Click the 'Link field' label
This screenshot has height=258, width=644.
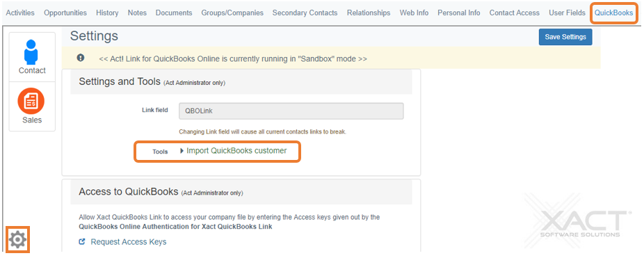155,110
